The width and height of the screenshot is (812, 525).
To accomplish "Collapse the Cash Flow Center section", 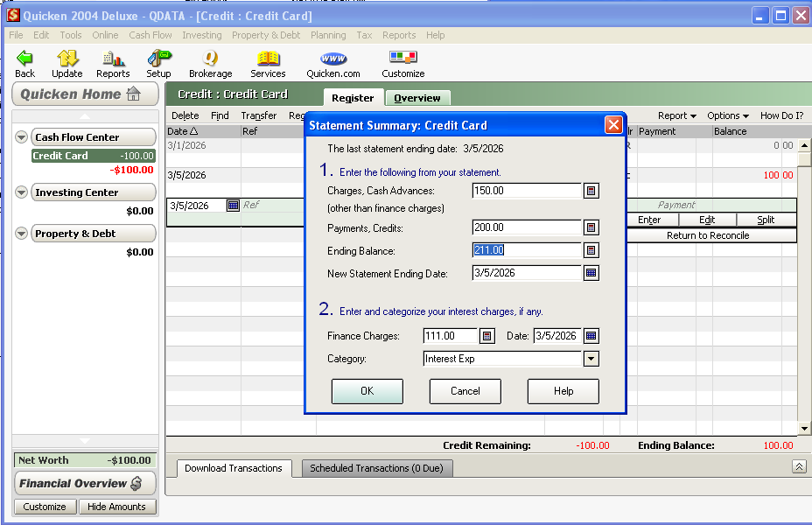I will click(22, 137).
